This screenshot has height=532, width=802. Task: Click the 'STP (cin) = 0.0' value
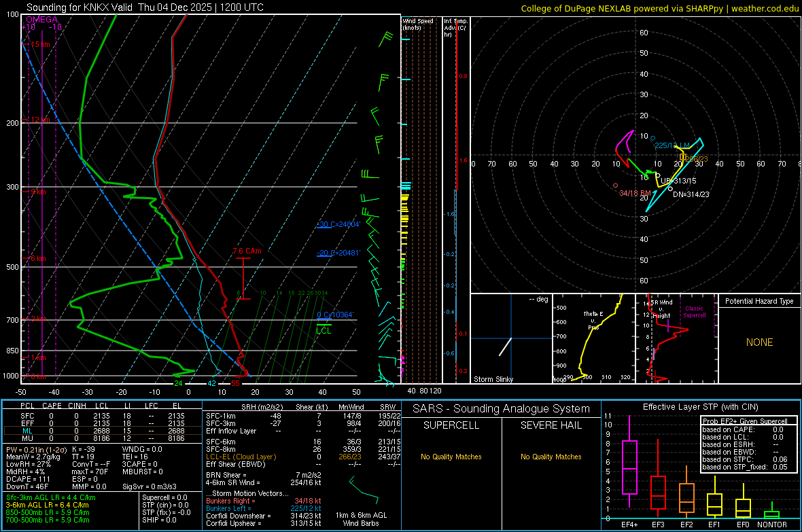(x=165, y=505)
